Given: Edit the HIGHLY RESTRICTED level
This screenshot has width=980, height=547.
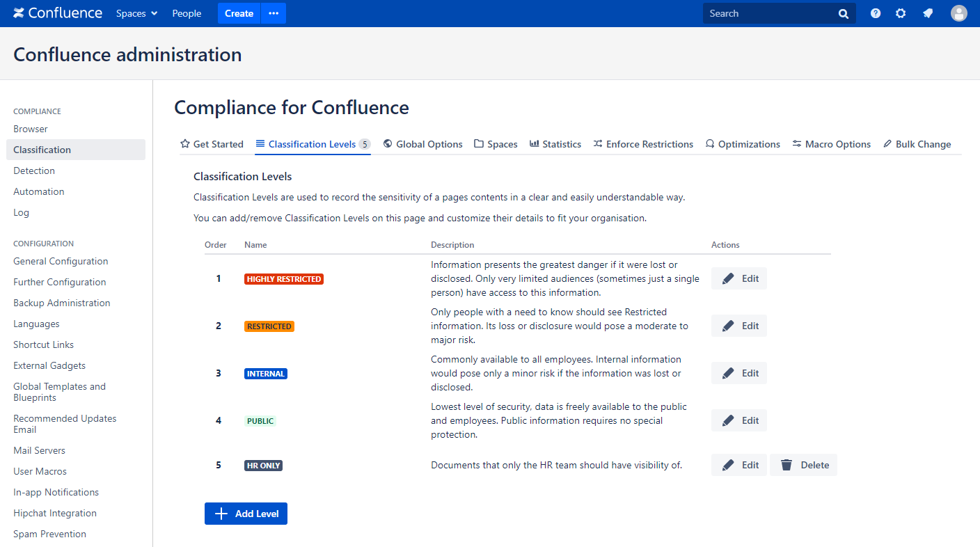Looking at the screenshot, I should coord(739,278).
